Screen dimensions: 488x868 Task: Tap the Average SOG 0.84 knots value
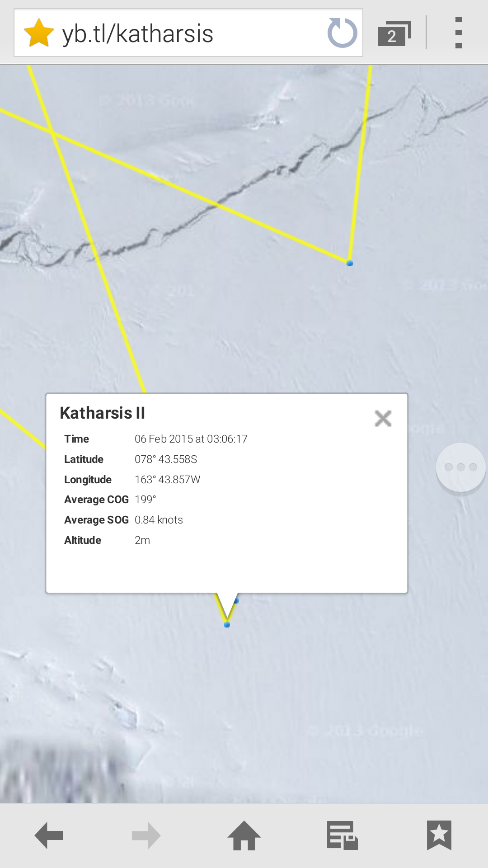tap(159, 520)
